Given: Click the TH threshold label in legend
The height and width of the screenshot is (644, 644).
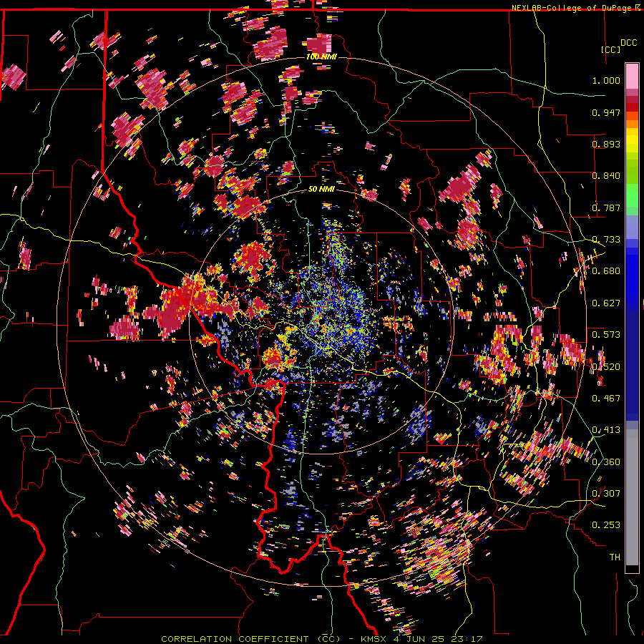Looking at the screenshot, I should tap(615, 557).
